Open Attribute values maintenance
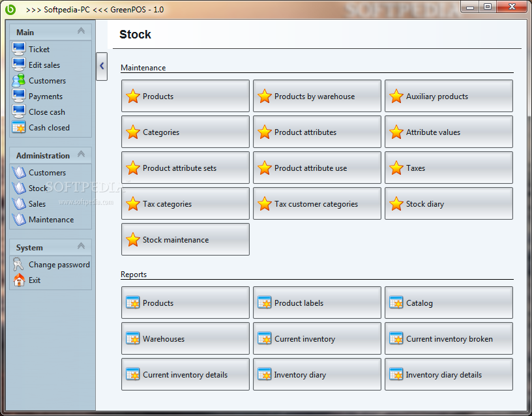This screenshot has width=532, height=416. (449, 132)
